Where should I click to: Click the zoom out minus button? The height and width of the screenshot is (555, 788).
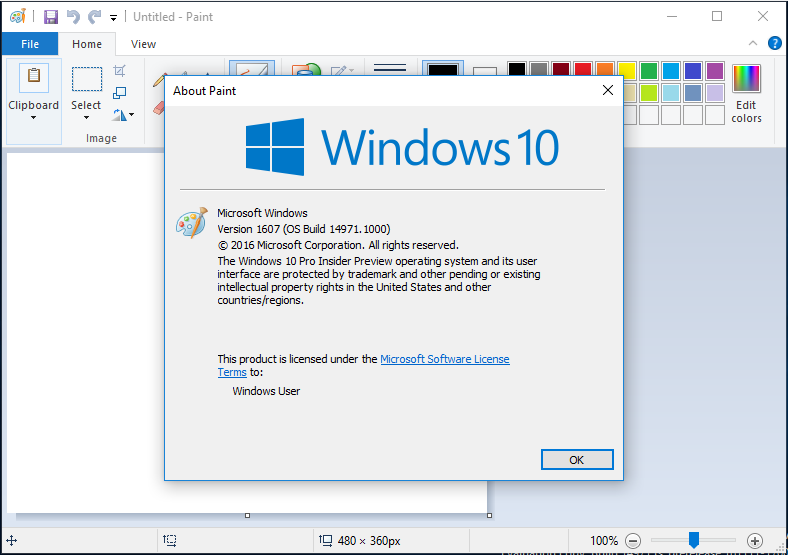click(633, 541)
